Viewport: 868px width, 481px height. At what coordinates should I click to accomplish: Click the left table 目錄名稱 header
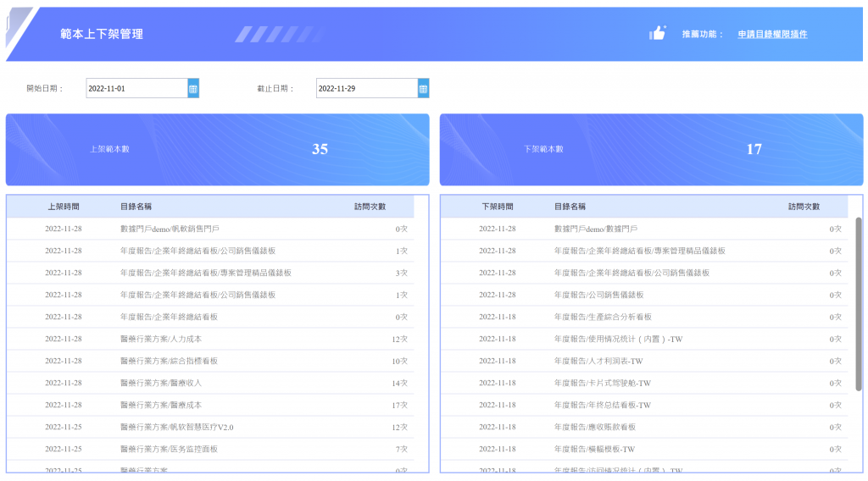tap(136, 207)
